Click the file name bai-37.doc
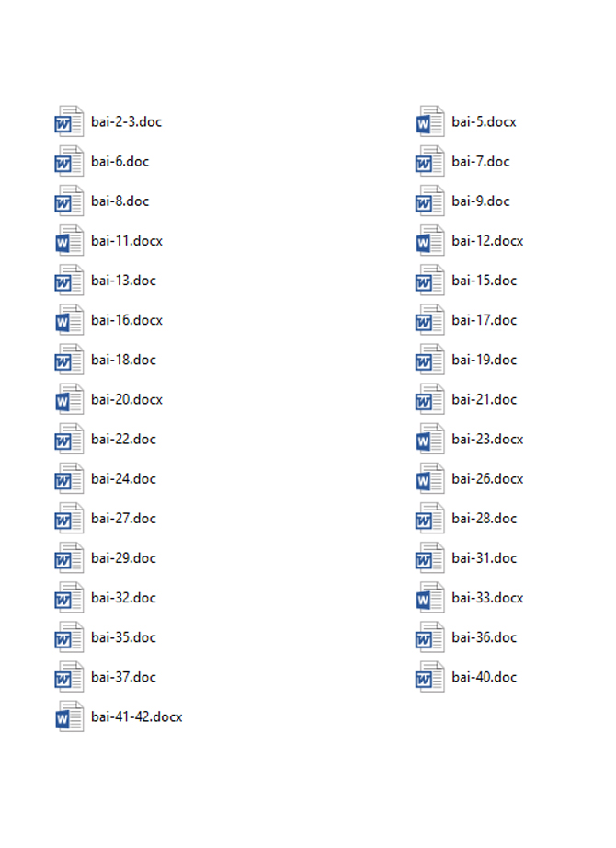This screenshot has height=848, width=616. click(x=123, y=677)
